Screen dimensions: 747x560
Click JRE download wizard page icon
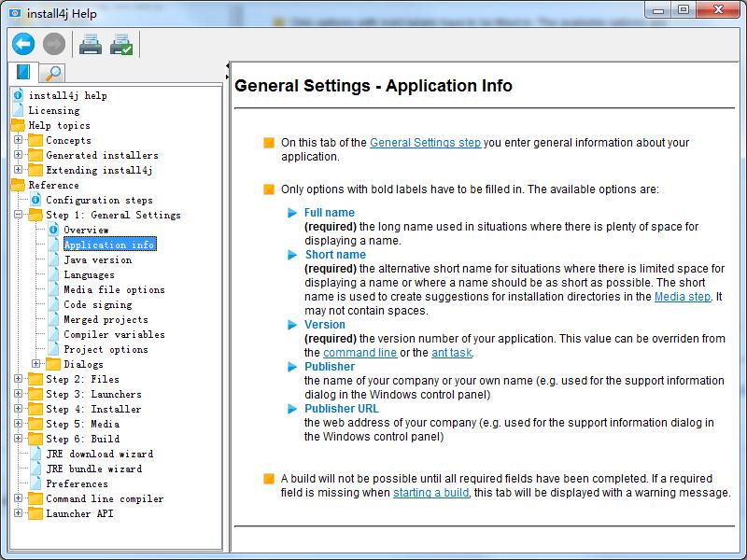click(x=35, y=454)
